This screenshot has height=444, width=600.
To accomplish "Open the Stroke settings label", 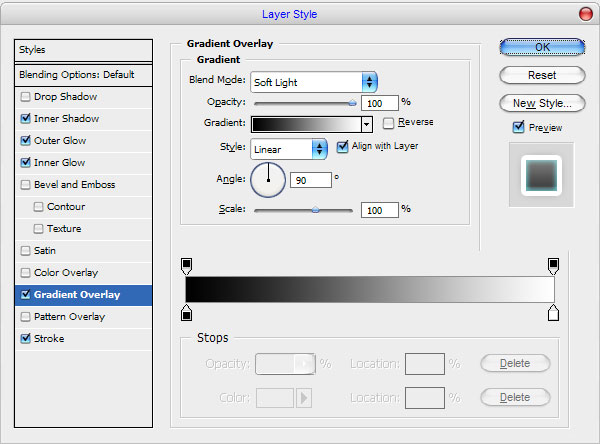I will 49,339.
